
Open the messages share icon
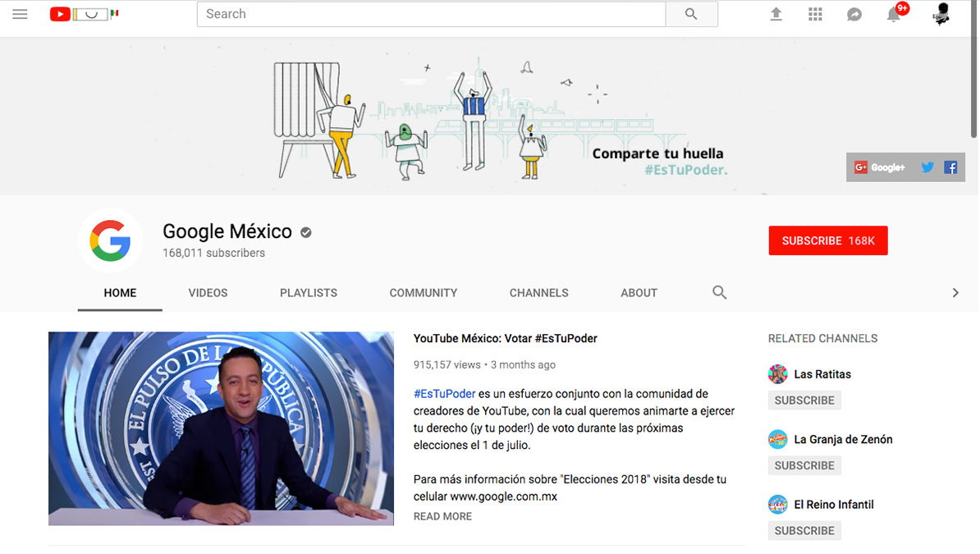(x=854, y=15)
